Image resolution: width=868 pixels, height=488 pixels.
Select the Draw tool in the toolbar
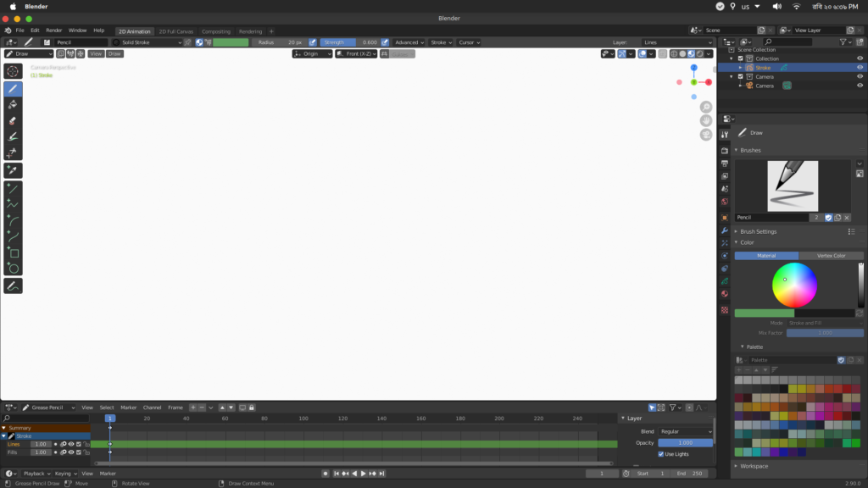tap(12, 88)
